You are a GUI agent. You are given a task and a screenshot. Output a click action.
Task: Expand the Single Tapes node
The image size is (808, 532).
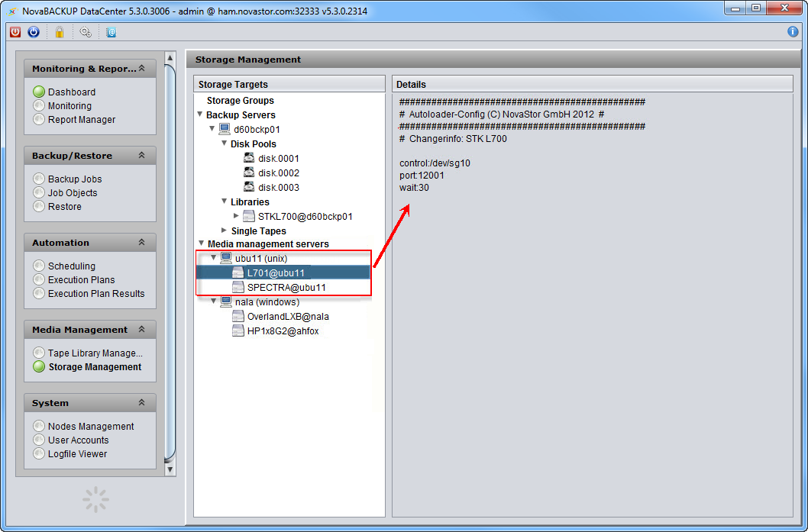[x=225, y=231]
